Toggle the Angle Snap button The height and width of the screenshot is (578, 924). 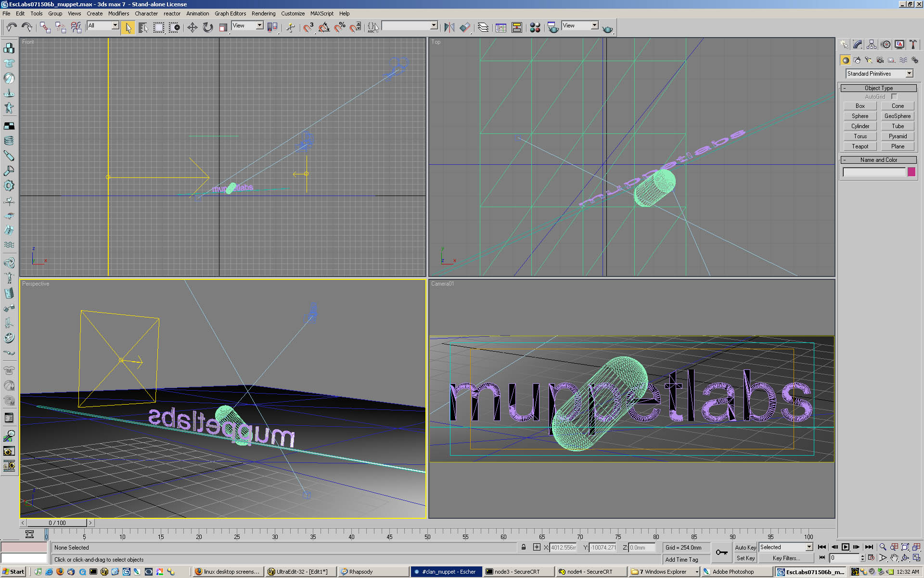coord(324,27)
